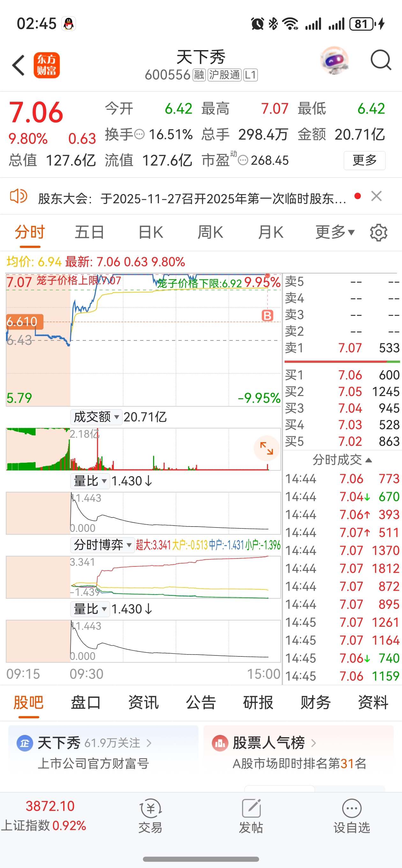Tap 卖1 7.07 order row
The height and width of the screenshot is (868, 402).
[x=342, y=348]
